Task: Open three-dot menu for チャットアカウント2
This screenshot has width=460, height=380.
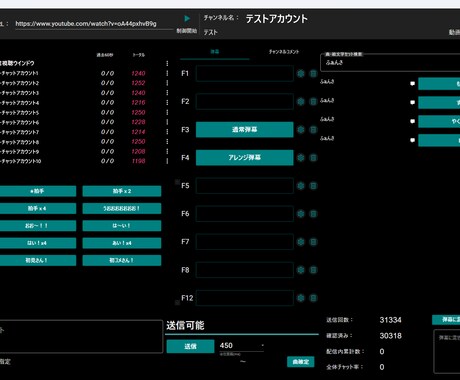Action: 167,83
